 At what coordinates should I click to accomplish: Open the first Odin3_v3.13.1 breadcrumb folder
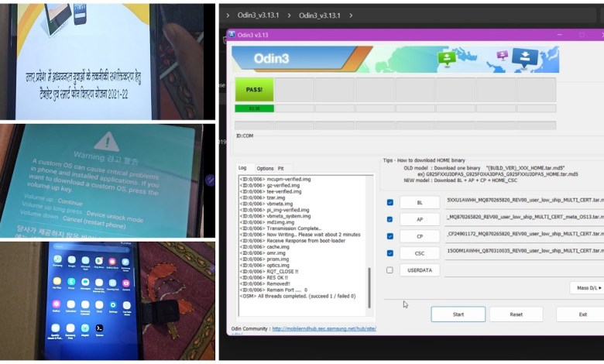258,15
